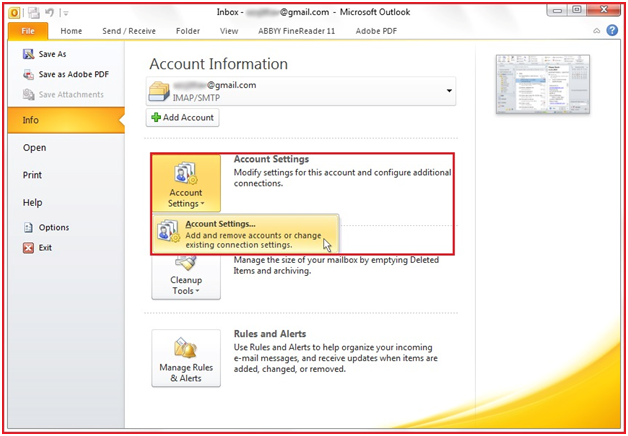
Task: Select Help in the left pane
Action: coord(32,203)
